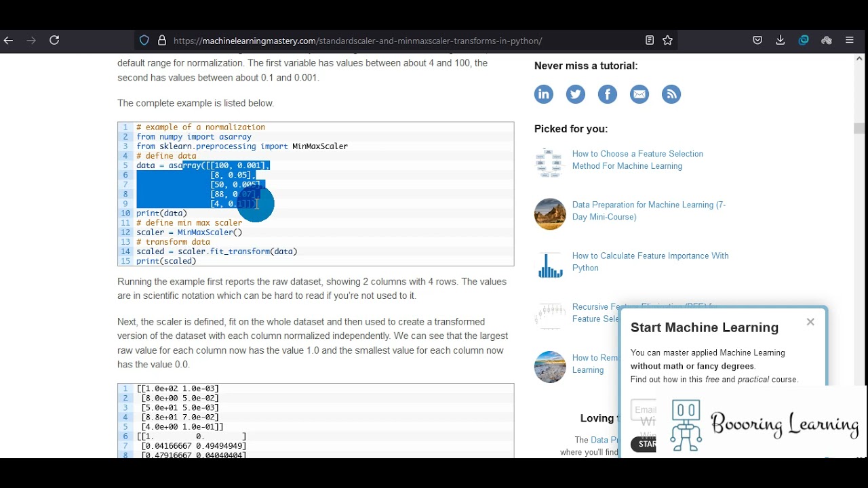Toggle reader view icon
Viewport: 868px width, 488px height.
649,41
